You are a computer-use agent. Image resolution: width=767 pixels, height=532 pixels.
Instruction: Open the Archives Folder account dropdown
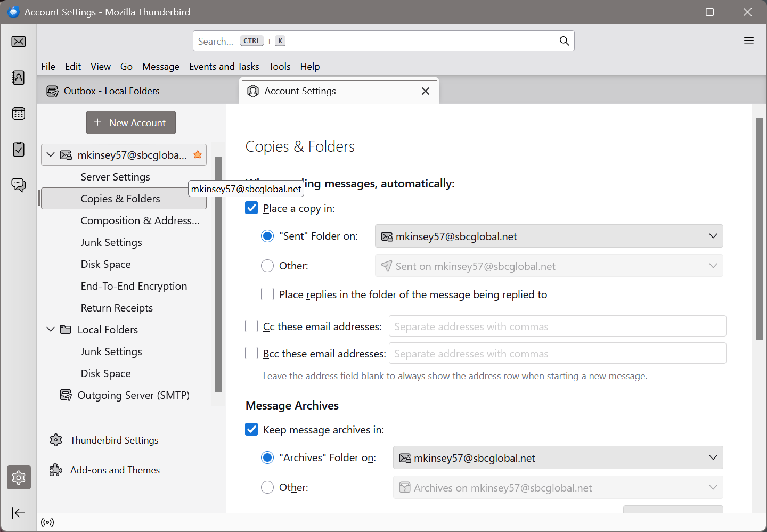pos(558,458)
